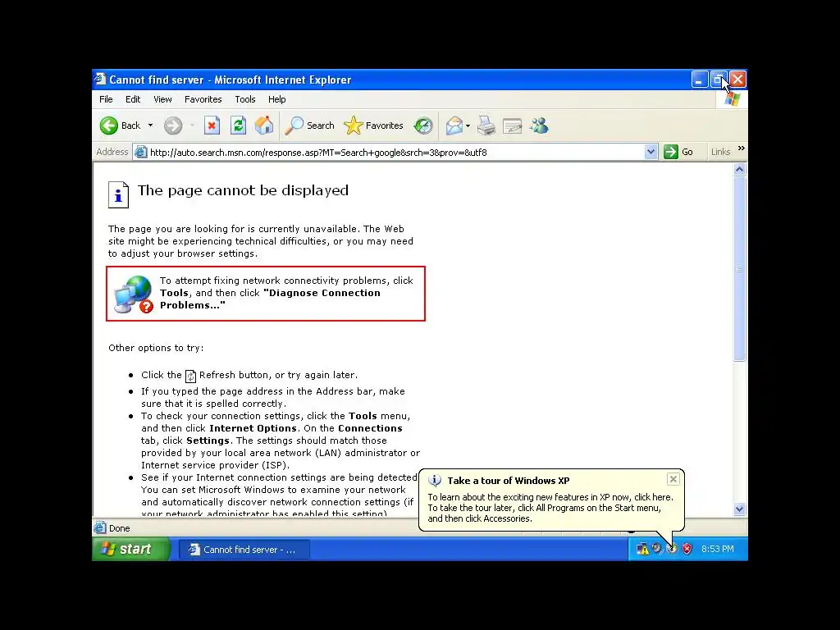Go to the Home page icon

[264, 126]
